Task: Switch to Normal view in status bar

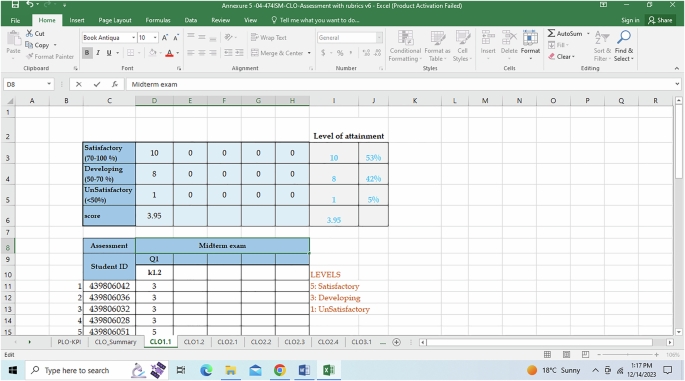Action: (x=547, y=354)
